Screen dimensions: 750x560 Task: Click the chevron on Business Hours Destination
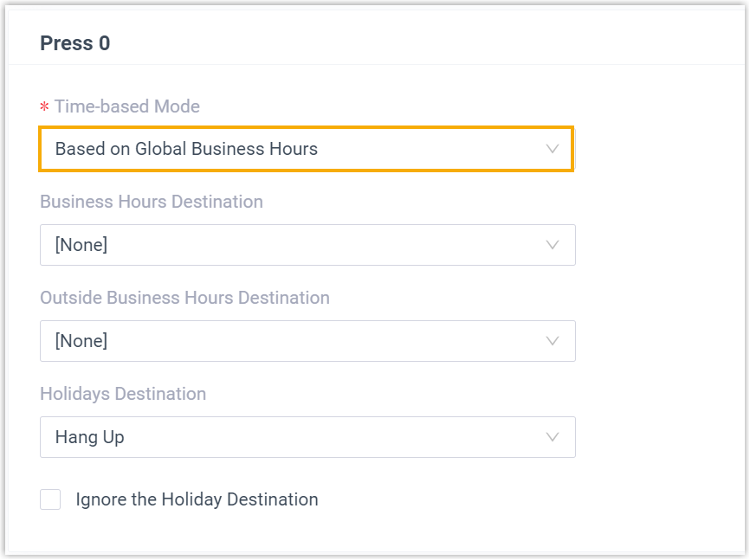(x=553, y=245)
